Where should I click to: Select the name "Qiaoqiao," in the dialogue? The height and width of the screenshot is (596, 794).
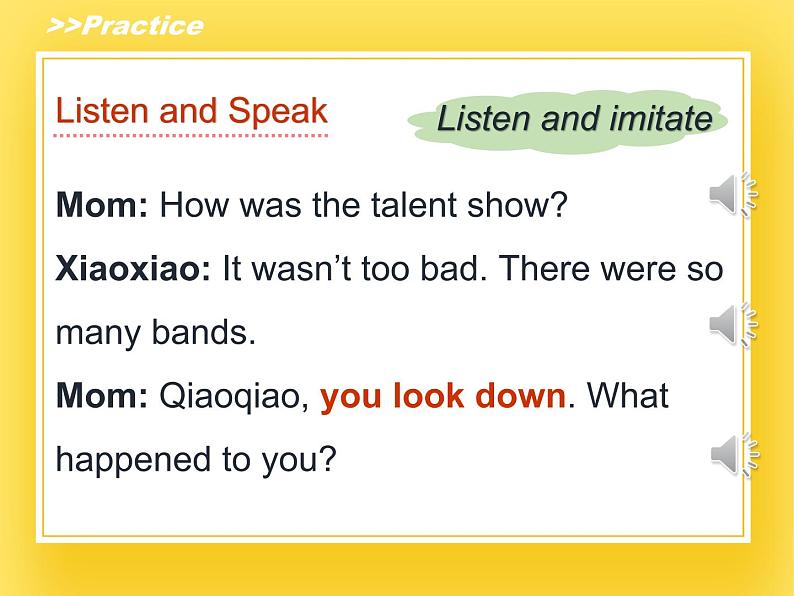click(234, 396)
